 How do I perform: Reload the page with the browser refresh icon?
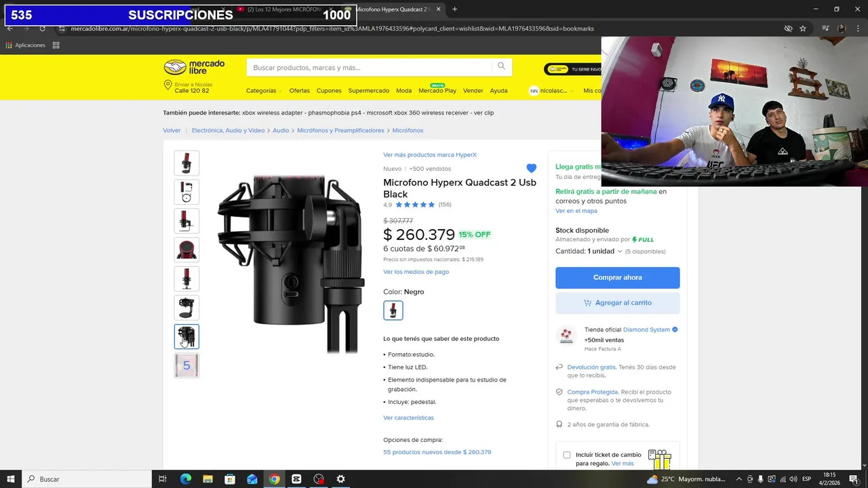(42, 28)
